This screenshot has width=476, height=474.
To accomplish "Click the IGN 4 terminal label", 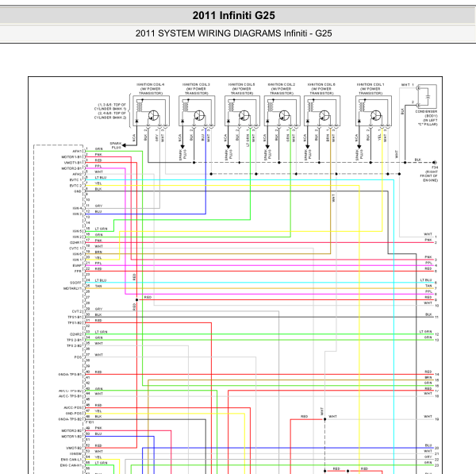I will pos(78,209).
